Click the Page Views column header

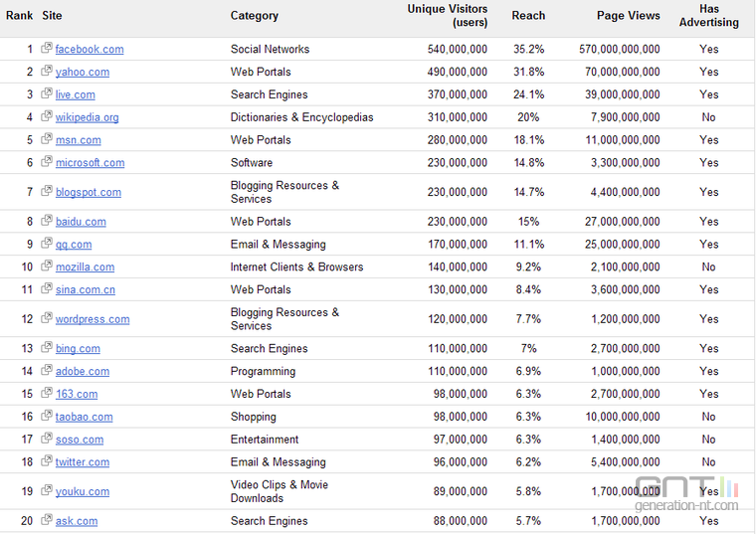click(629, 16)
